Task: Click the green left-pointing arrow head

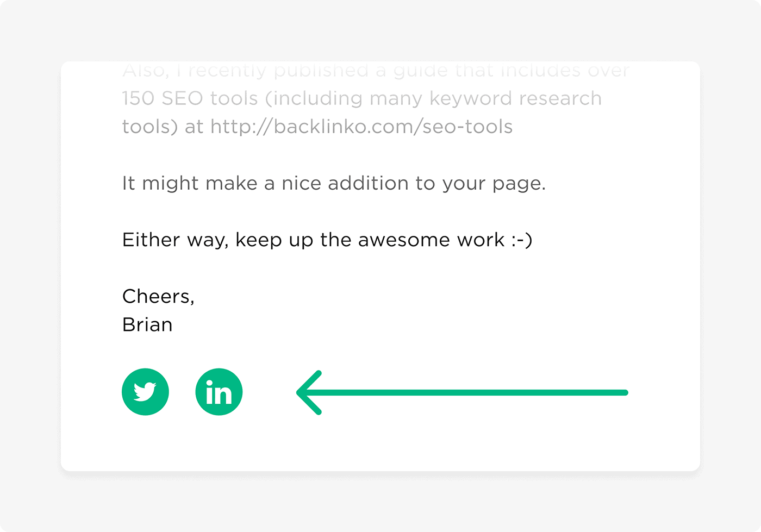Action: pos(309,392)
